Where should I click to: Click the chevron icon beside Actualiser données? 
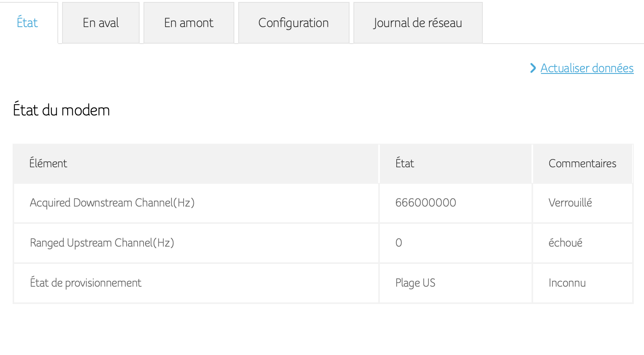coord(533,68)
